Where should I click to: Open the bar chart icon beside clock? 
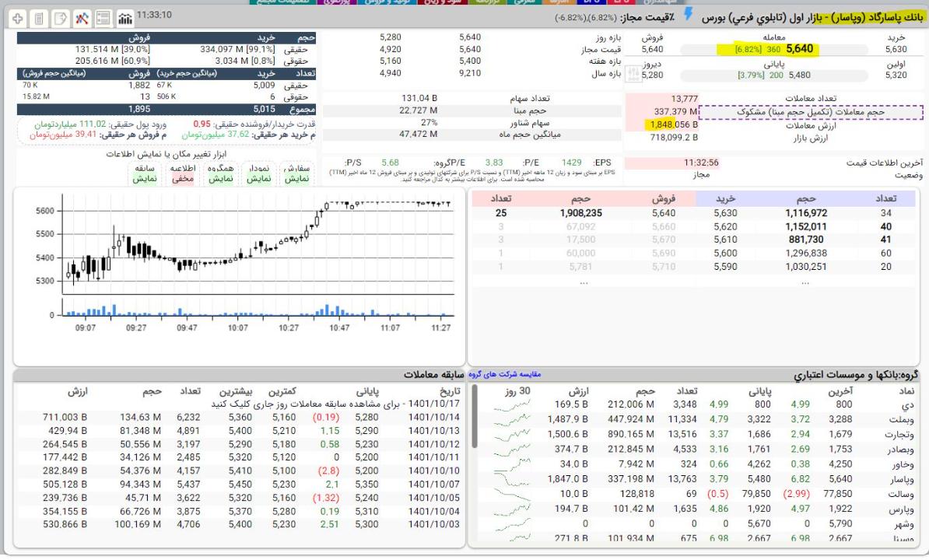[124, 18]
